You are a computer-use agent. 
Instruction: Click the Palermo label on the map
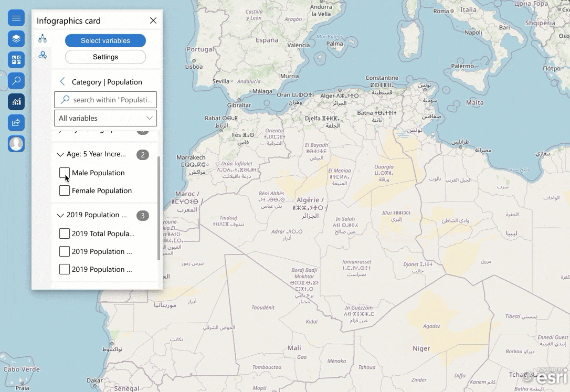(x=462, y=66)
